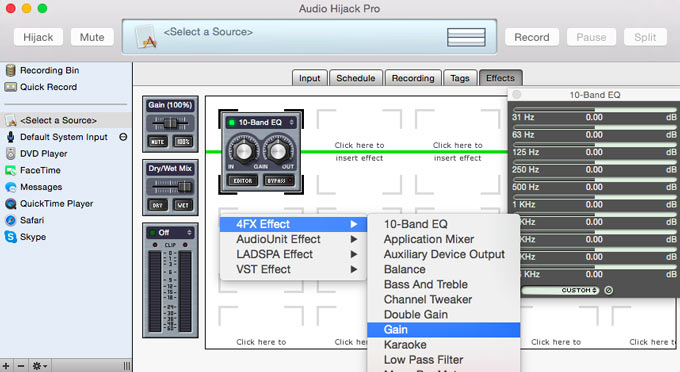Viewport: 680px width, 372px height.
Task: Close the 10-Band EQ editor panel
Action: [517, 94]
